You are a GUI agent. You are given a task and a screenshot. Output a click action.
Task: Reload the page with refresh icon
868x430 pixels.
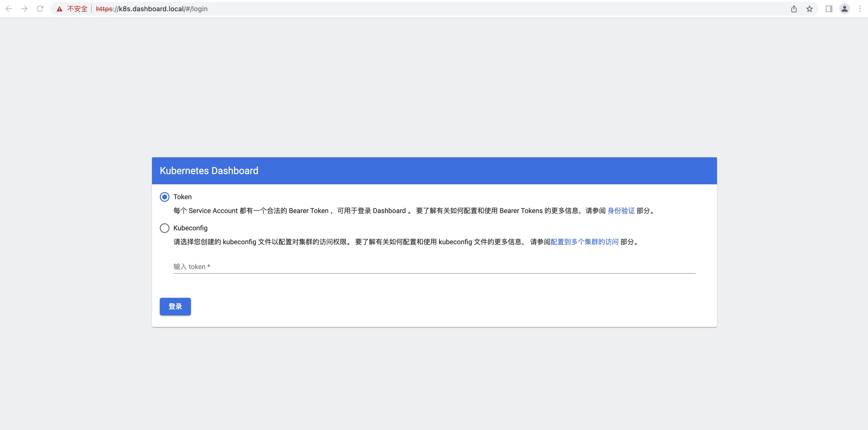[x=40, y=9]
